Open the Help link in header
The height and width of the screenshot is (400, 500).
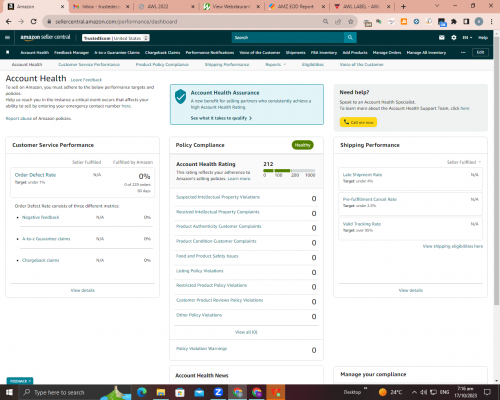tap(483, 38)
